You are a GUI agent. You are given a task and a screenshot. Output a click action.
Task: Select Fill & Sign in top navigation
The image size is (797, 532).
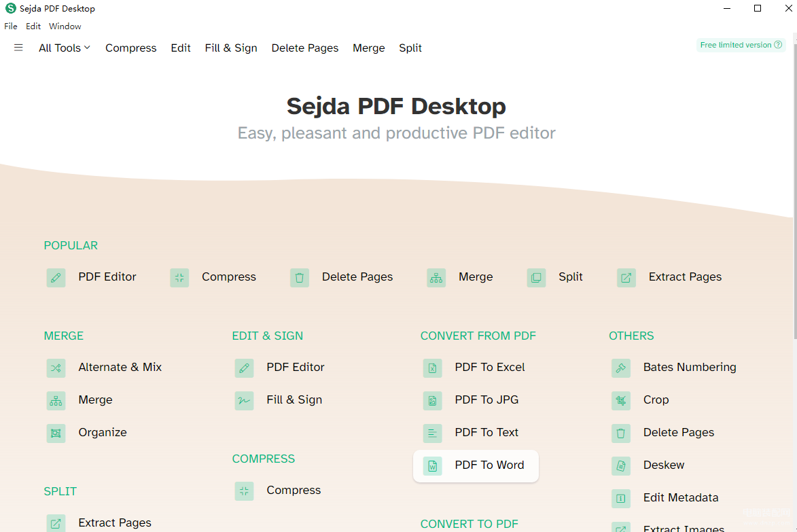click(x=231, y=48)
